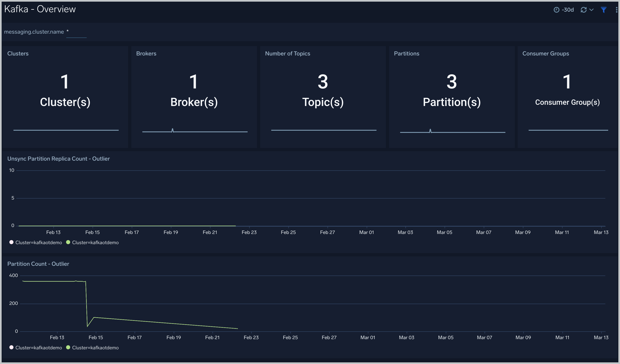The width and height of the screenshot is (620, 364).
Task: Click the messaging.cluster.name filter input
Action: click(76, 32)
